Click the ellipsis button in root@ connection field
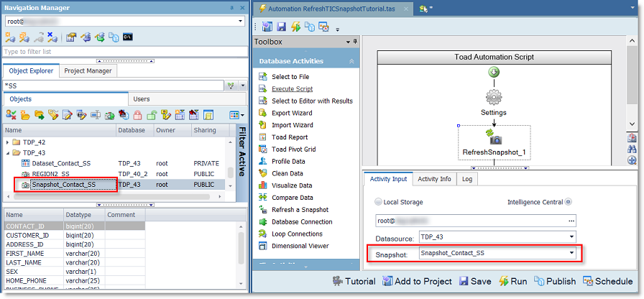Screen dimensions: 644x299 coord(571,221)
